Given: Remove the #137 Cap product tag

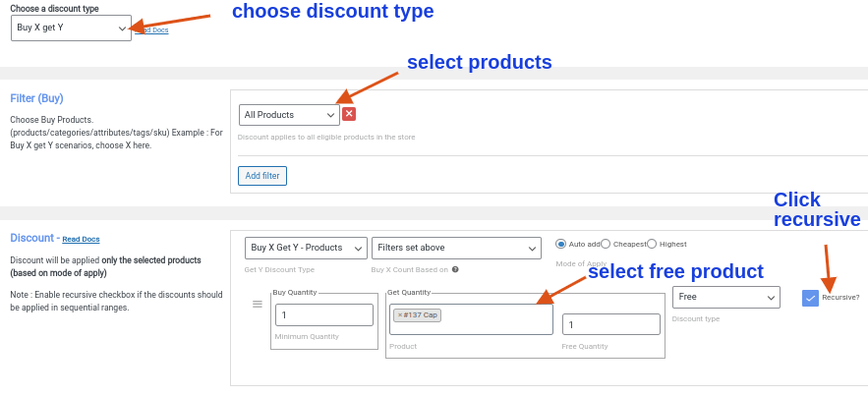Looking at the screenshot, I should [x=400, y=315].
